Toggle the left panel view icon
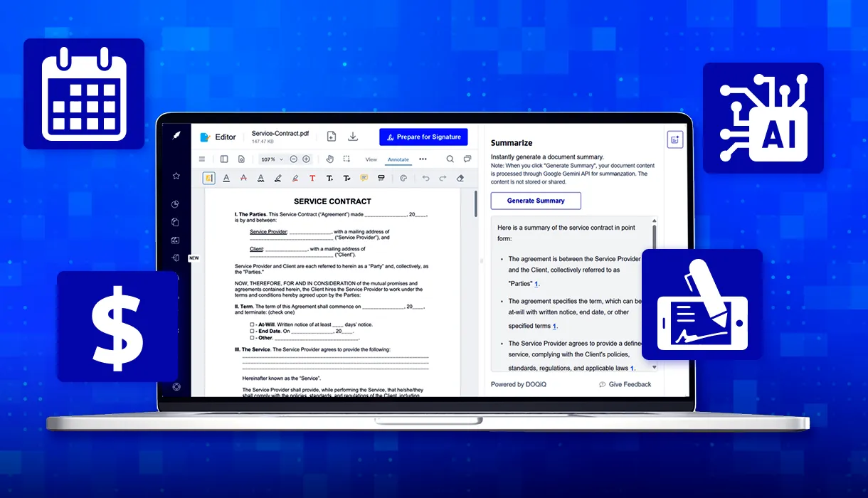Screen dimensions: 868x498 (224, 159)
